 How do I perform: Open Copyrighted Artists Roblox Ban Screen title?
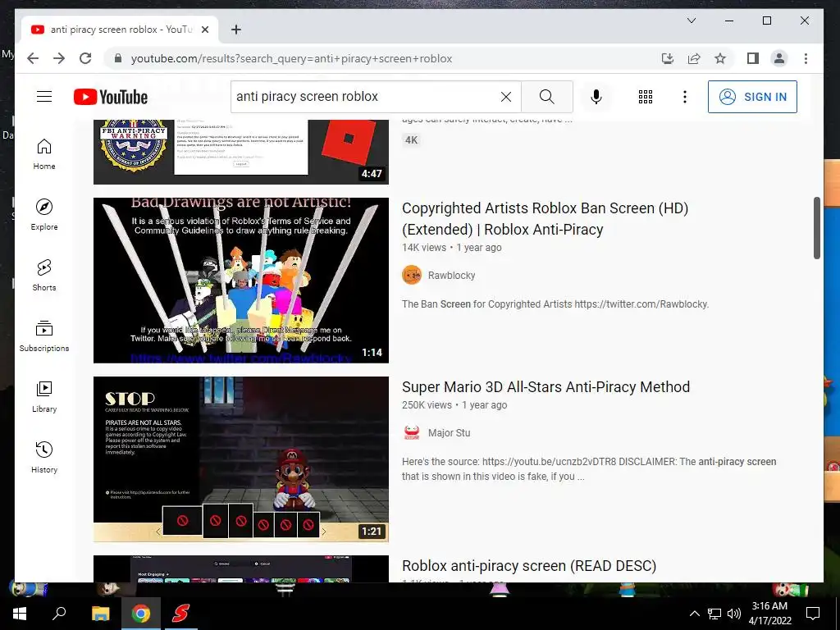tap(545, 218)
